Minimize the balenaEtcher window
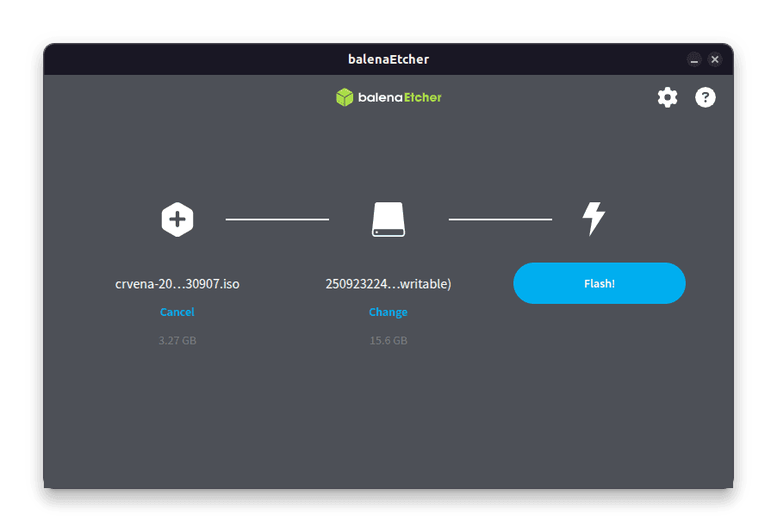 click(693, 59)
